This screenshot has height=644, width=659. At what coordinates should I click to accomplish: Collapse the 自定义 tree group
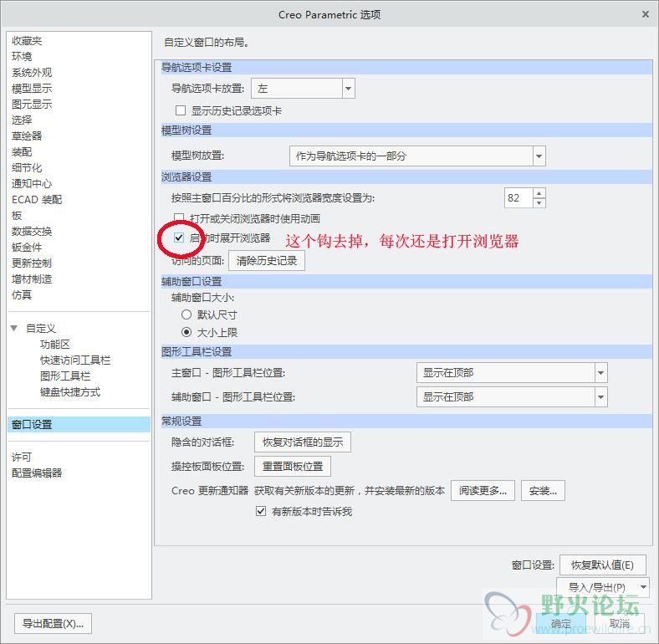[x=14, y=328]
